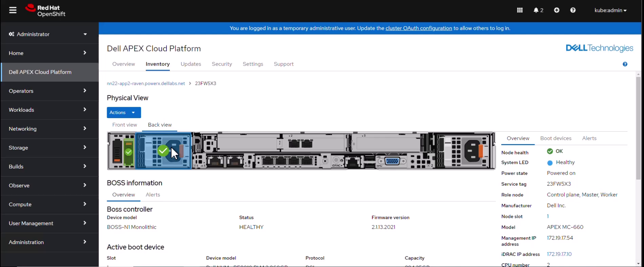
Task: Click the Dell Inc. manufacturer value
Action: pos(556,205)
